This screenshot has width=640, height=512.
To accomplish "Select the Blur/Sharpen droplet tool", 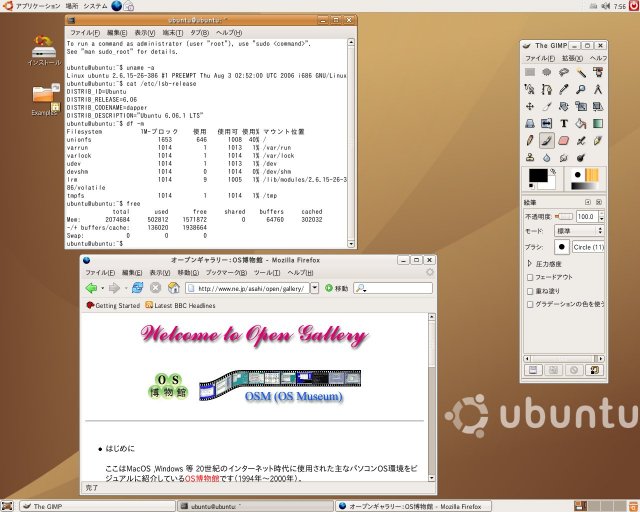I will [547, 158].
